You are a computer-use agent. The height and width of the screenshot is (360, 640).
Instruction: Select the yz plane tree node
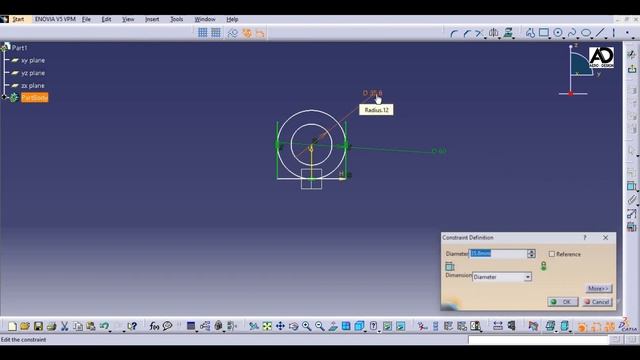click(x=33, y=73)
